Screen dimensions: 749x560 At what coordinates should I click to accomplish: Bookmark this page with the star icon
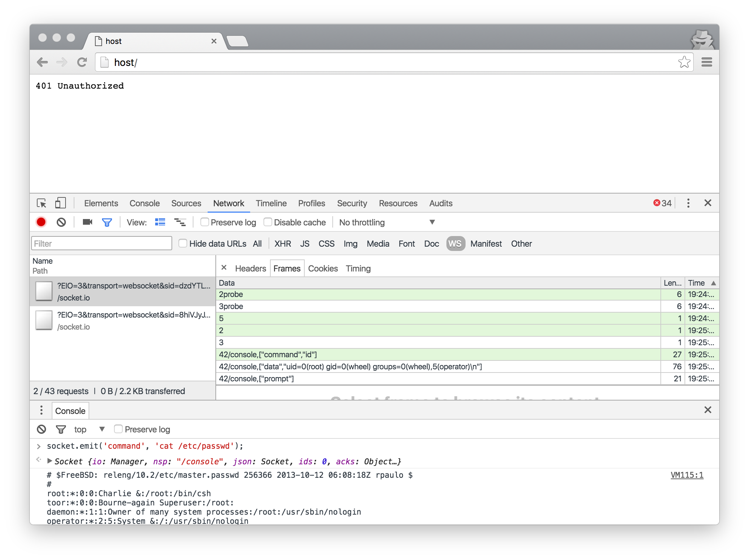point(684,62)
